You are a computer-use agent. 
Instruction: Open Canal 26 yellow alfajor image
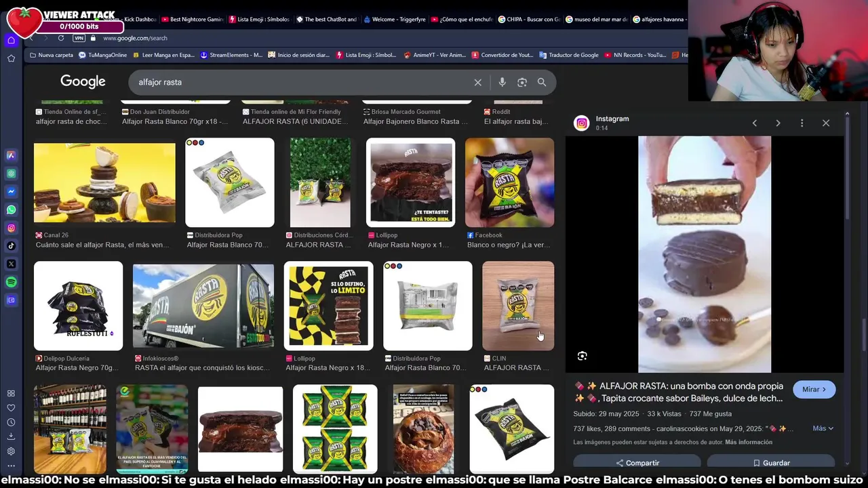104,182
